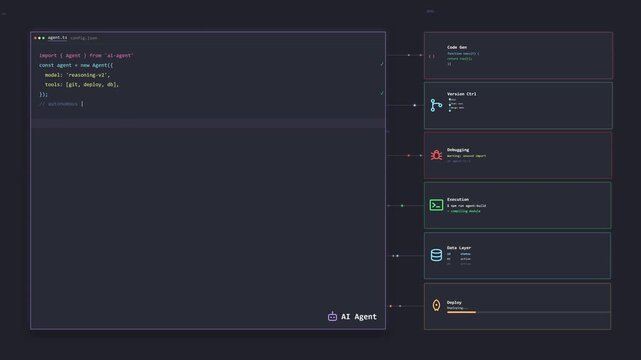Click the Code Gen curly braces icon

point(432,56)
